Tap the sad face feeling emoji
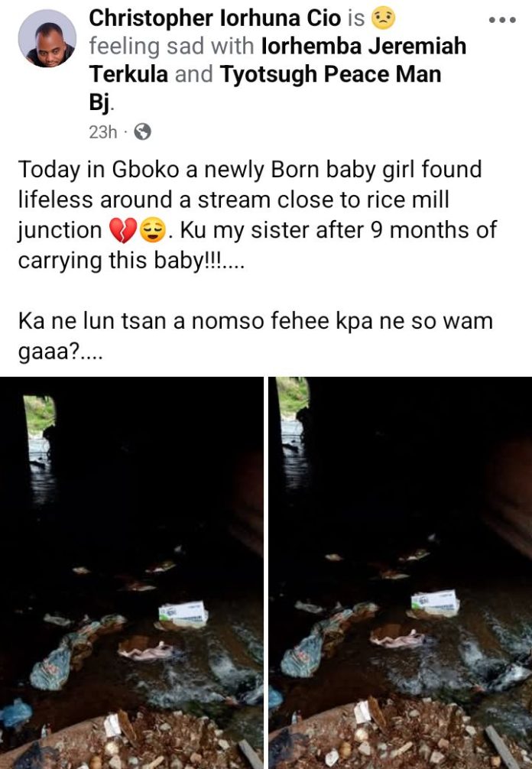Screen dimensions: 532x769 pyautogui.click(x=384, y=18)
